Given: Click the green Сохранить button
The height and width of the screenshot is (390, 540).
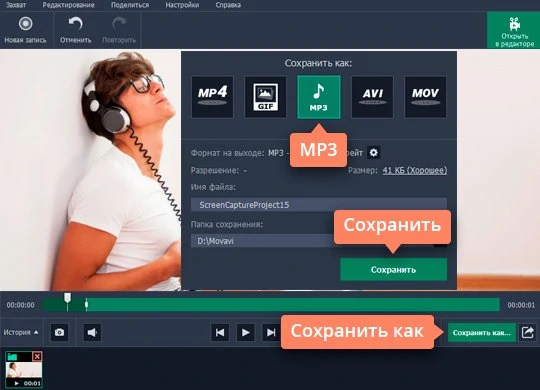Looking at the screenshot, I should (394, 269).
